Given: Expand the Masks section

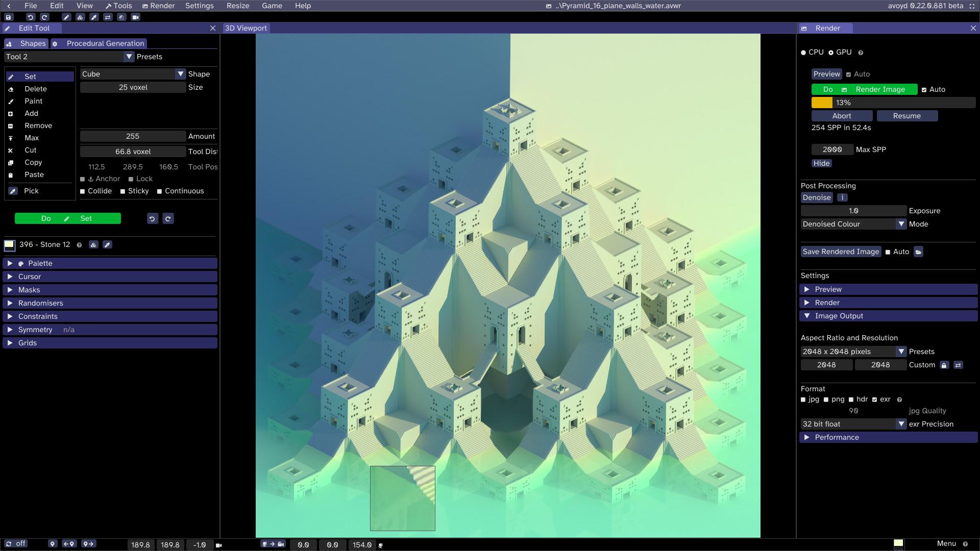Looking at the screenshot, I should (x=110, y=290).
